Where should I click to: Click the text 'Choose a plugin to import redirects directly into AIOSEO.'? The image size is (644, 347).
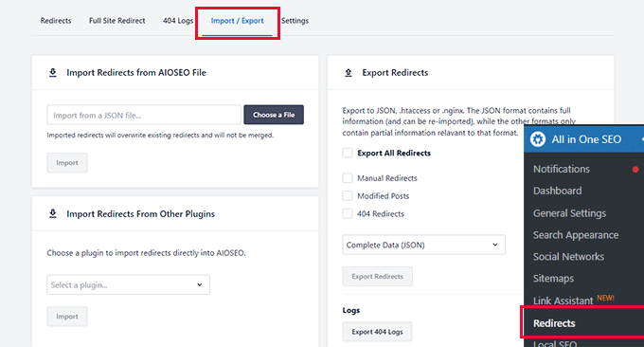[x=146, y=253]
